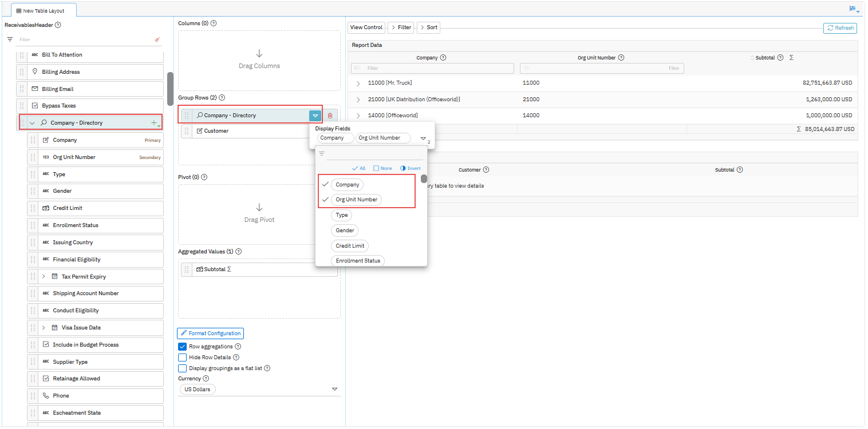The image size is (868, 429).
Task: Click help icon beside Aggregated Values (1)
Action: [x=239, y=252]
